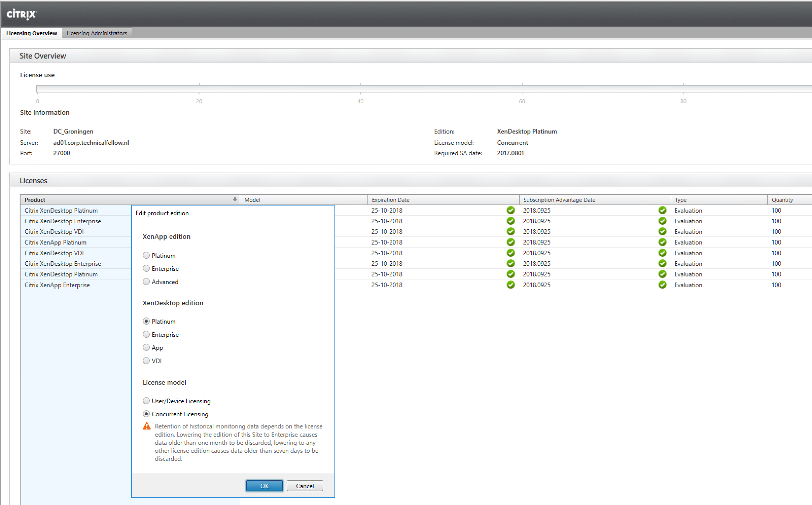
Task: Select User/Device Licensing model
Action: click(146, 400)
